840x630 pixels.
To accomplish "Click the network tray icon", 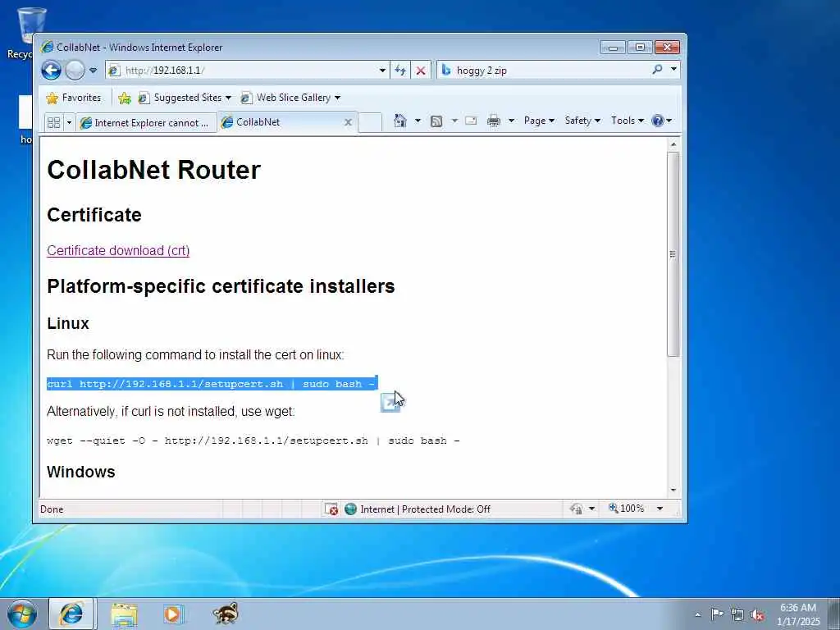I will (x=737, y=614).
